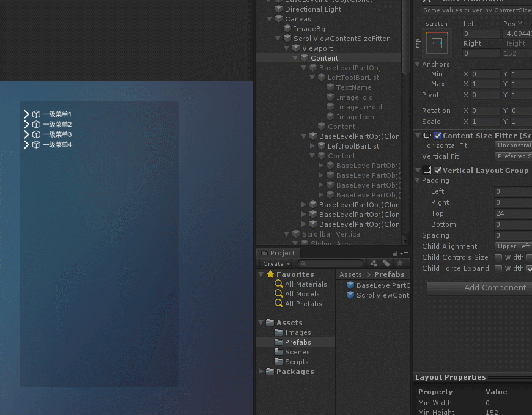Select the ScrollViewContent prefab icon

[350, 295]
